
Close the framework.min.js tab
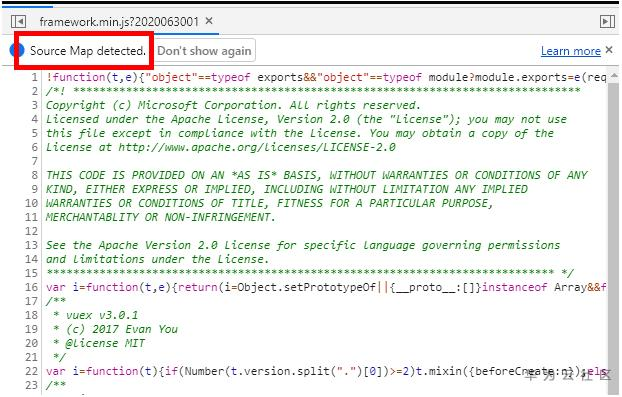coord(209,21)
